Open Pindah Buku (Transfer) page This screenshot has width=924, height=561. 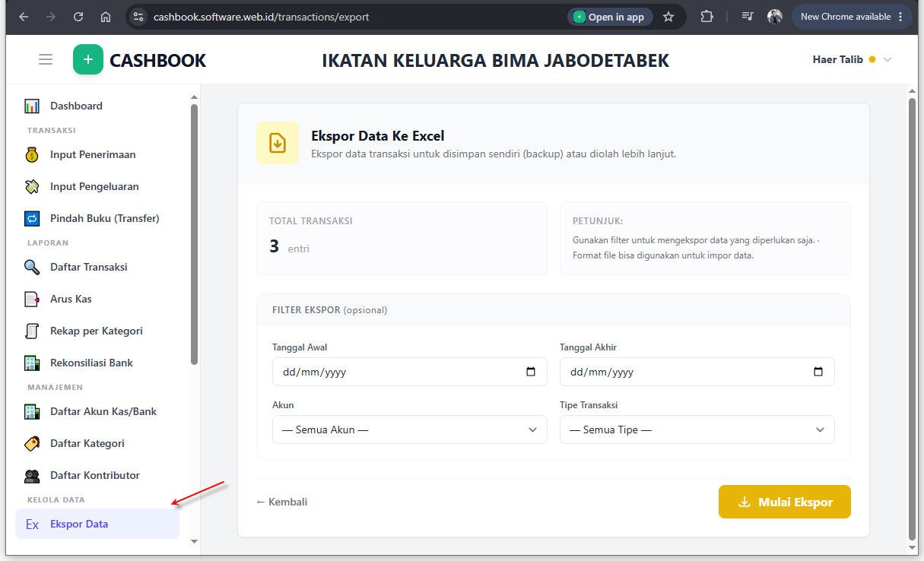[97, 218]
